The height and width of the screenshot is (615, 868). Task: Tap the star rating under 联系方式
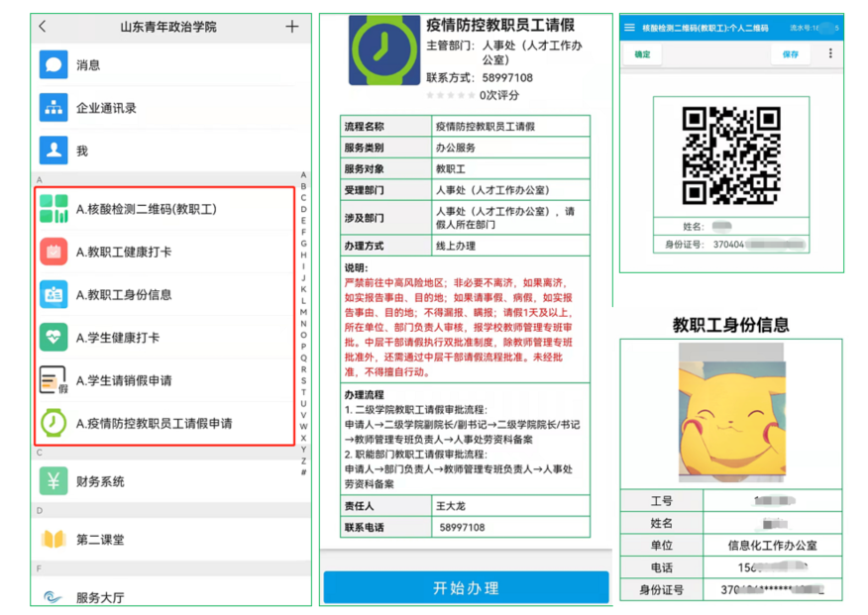(450, 96)
